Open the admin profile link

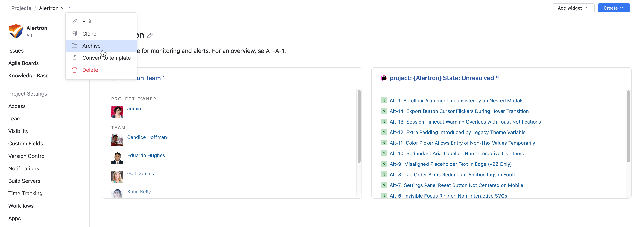134,109
